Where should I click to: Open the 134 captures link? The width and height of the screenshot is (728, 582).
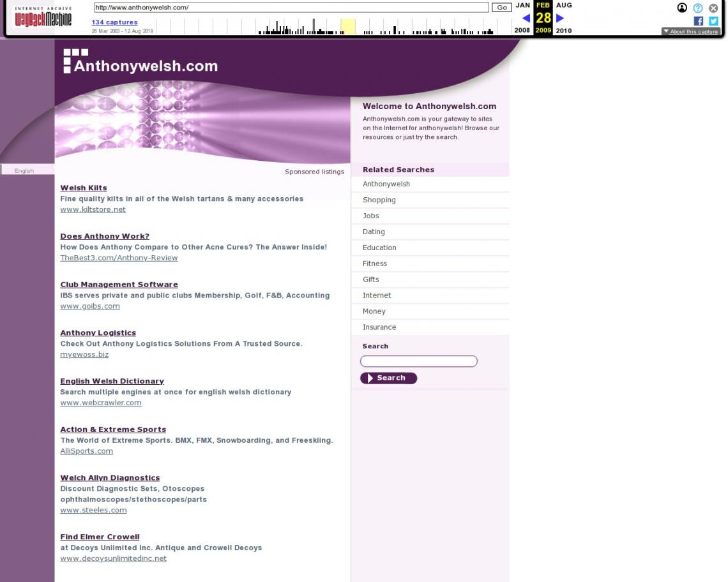click(115, 22)
